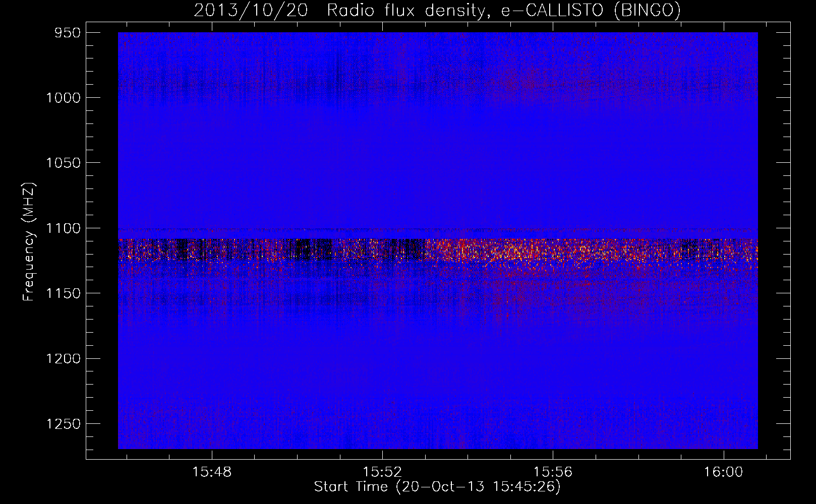Click the '1000' frequency axis label

[x=63, y=98]
